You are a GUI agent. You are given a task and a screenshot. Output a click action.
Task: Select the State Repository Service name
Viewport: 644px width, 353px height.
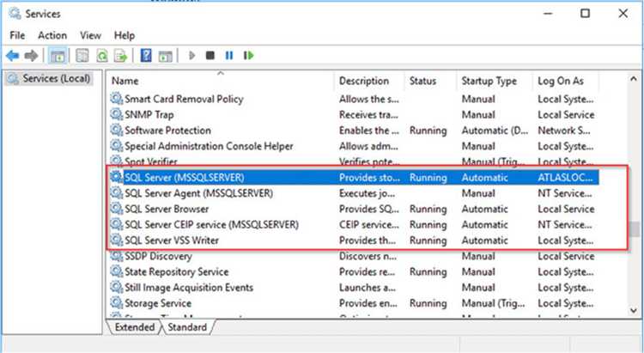(177, 271)
